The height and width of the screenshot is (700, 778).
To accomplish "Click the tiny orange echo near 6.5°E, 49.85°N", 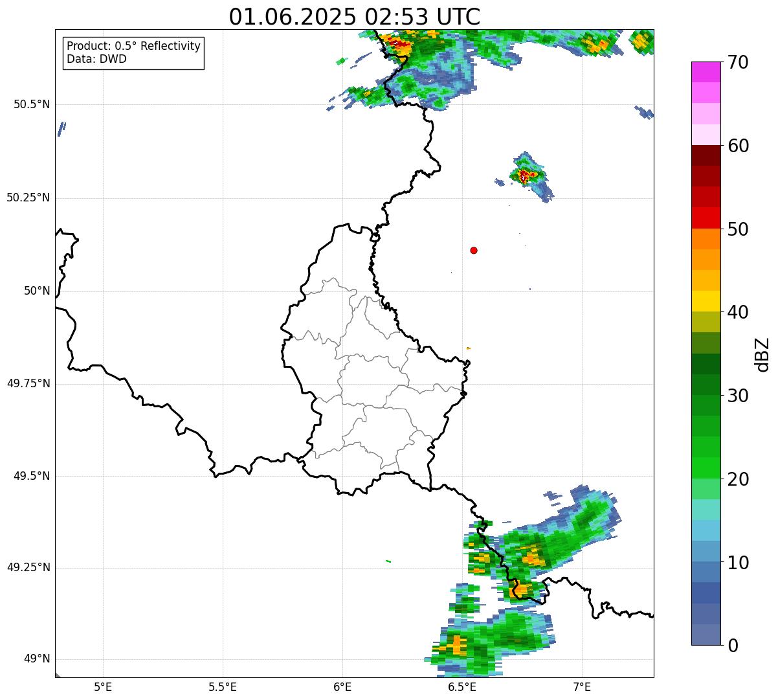I will 469,348.
